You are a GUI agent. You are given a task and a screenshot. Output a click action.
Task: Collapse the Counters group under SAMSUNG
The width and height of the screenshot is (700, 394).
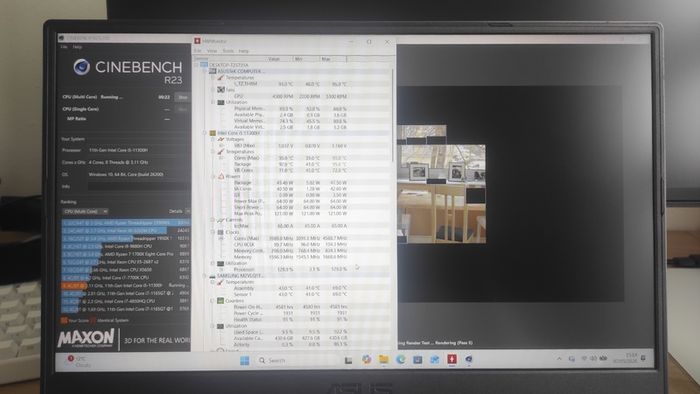tap(213, 301)
